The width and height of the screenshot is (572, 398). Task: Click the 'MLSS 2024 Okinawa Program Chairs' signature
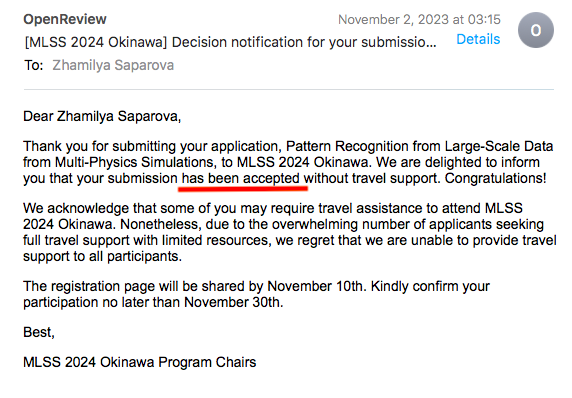(140, 362)
